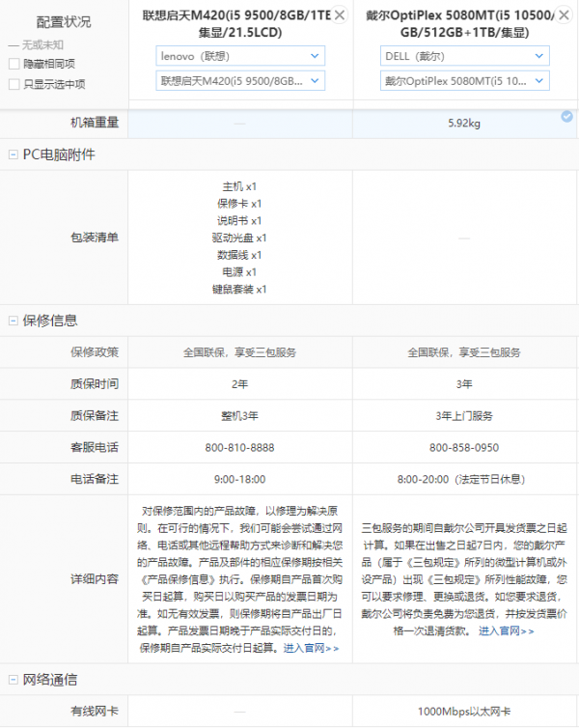Collapse the 网络通信 section
The image size is (579, 728).
(14, 680)
